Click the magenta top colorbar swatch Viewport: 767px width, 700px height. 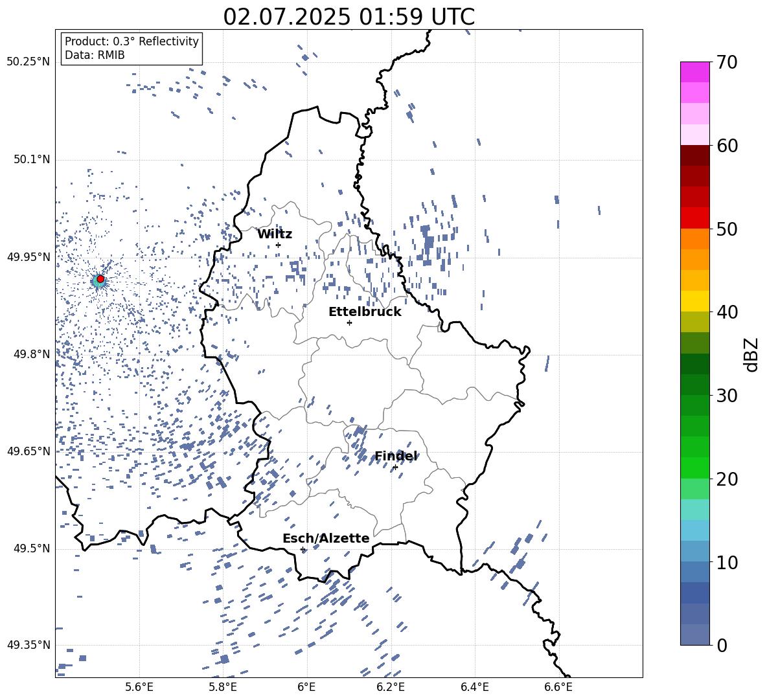[694, 73]
